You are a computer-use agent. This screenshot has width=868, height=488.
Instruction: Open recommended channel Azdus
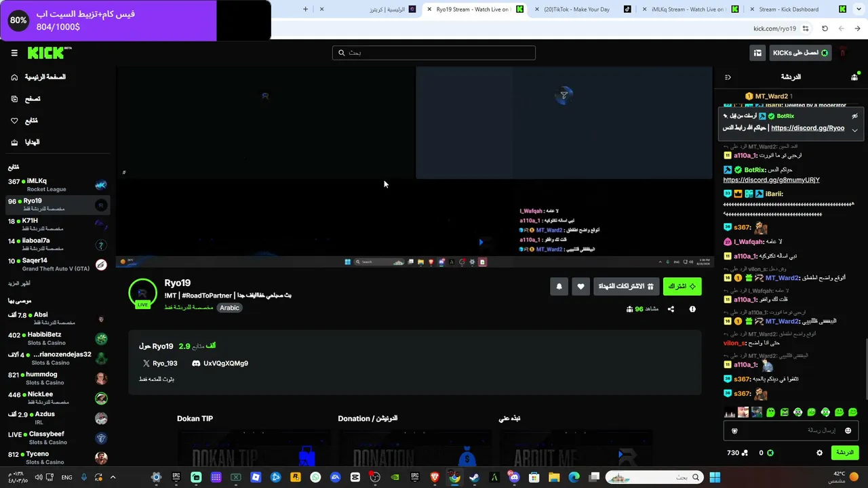click(58, 418)
